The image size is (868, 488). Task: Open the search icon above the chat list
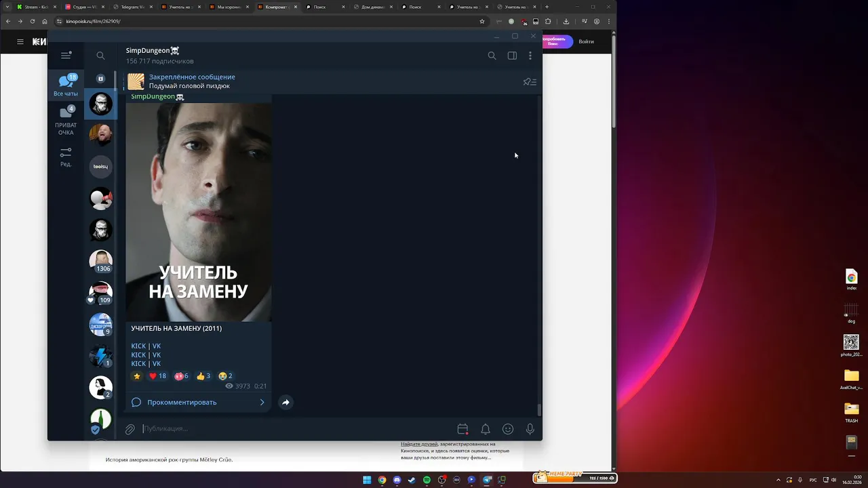100,56
